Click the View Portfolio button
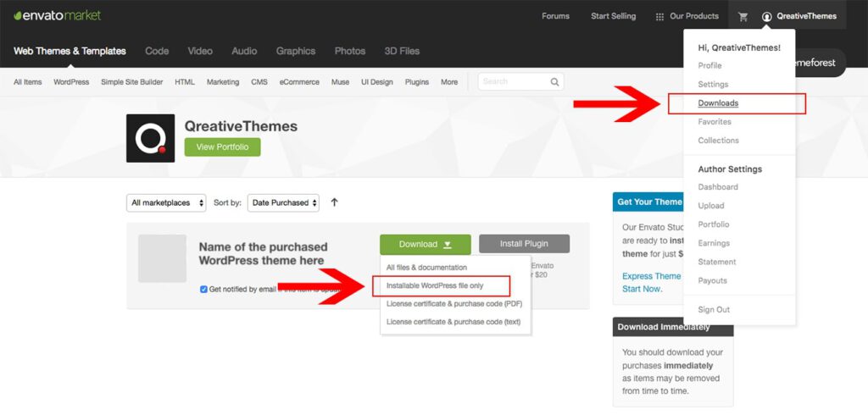Screen dimensions: 868x415 (223, 147)
